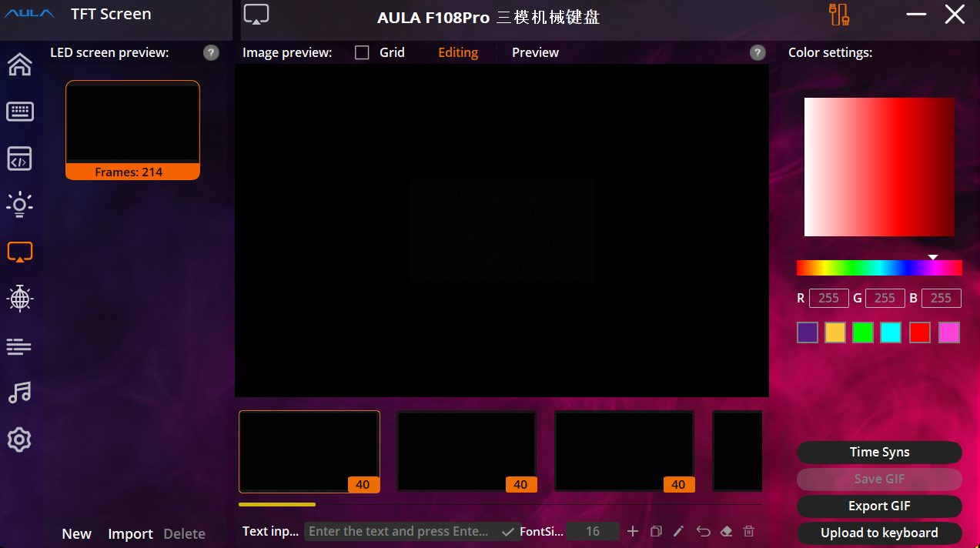980x548 pixels.
Task: Select the purple color swatch
Action: (x=808, y=332)
